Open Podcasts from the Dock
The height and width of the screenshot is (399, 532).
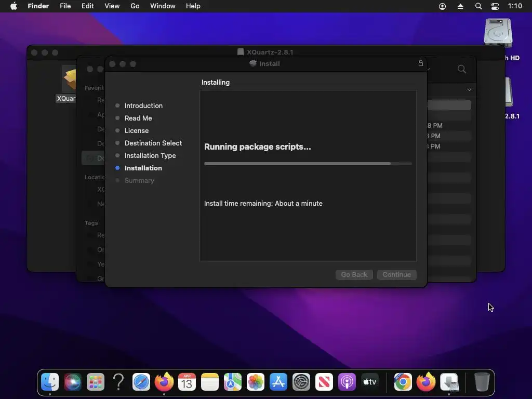(347, 382)
